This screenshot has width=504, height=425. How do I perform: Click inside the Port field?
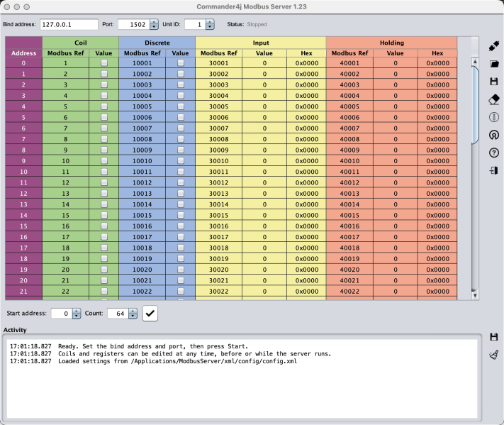134,24
